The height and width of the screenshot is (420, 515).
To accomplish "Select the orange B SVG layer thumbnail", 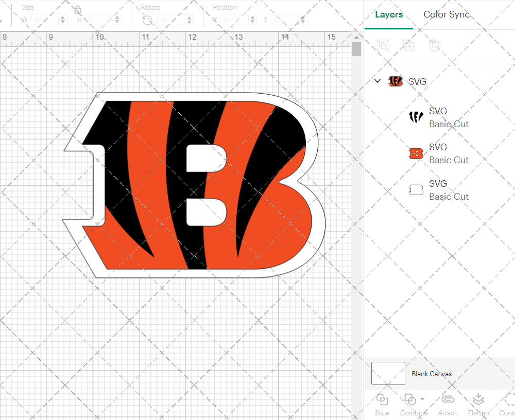I will (416, 153).
